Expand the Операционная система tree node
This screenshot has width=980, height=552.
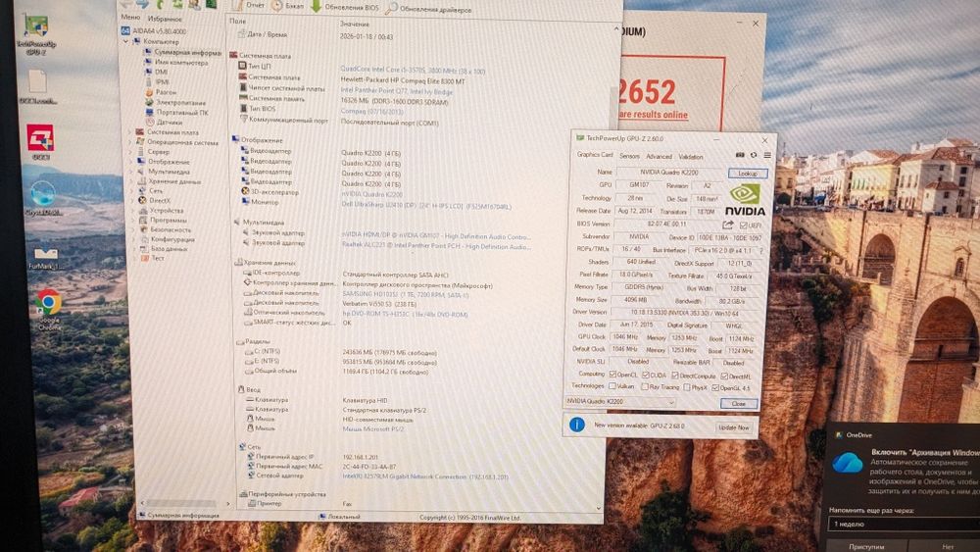click(x=130, y=142)
